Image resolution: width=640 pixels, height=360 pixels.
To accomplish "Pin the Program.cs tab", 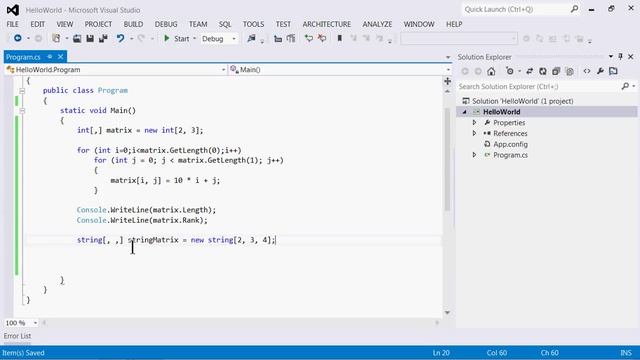I will click(x=50, y=57).
